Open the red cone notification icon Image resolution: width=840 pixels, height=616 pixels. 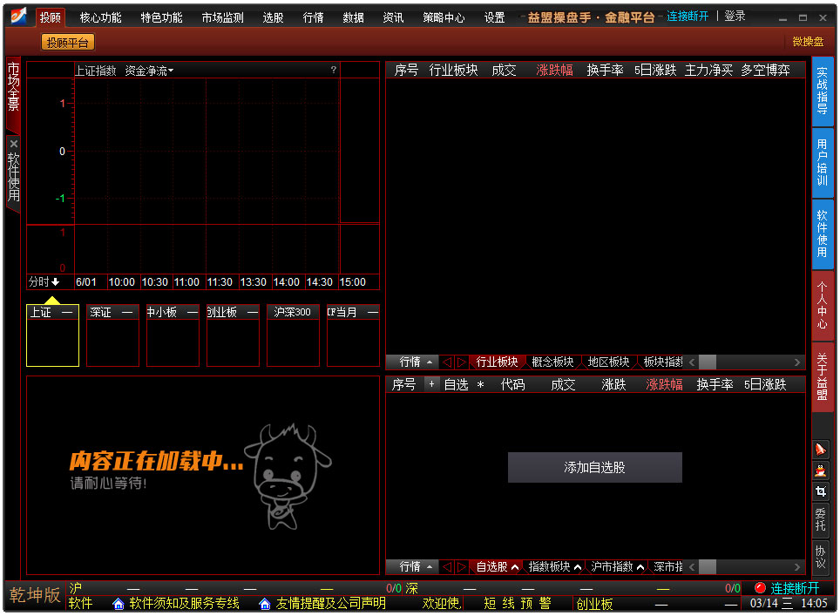(x=820, y=449)
